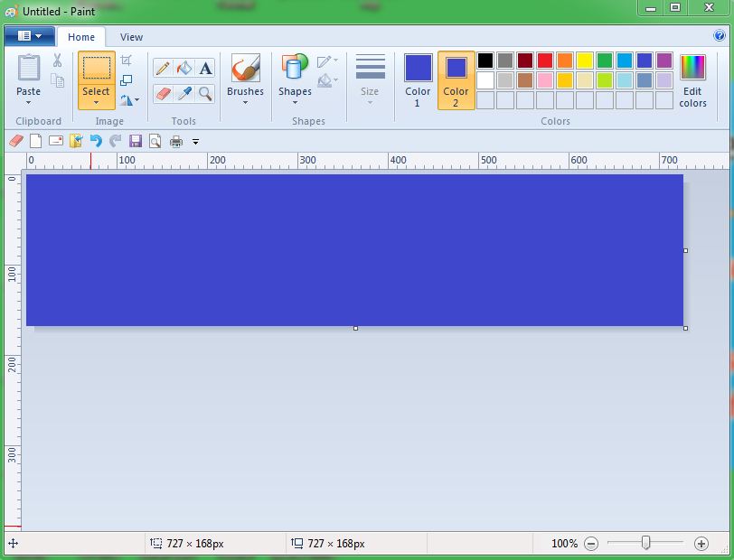Click the blue canvas drawing area

[355, 250]
